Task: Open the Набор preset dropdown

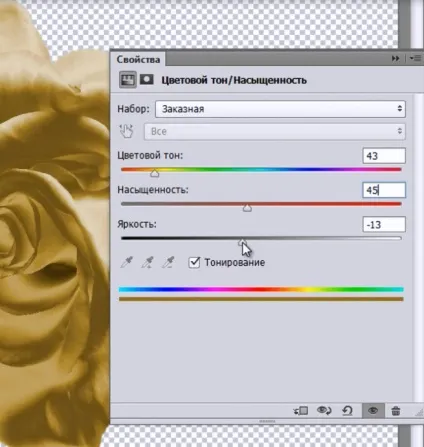Action: 280,109
